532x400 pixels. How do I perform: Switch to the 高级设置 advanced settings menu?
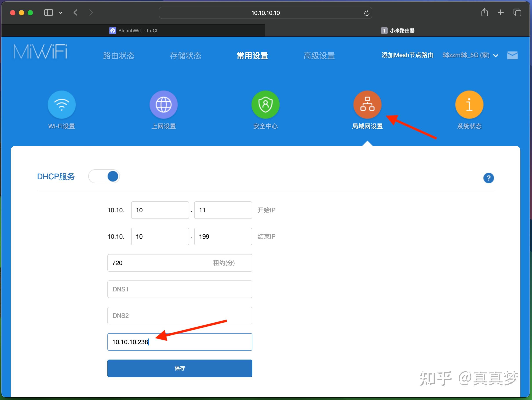(319, 56)
